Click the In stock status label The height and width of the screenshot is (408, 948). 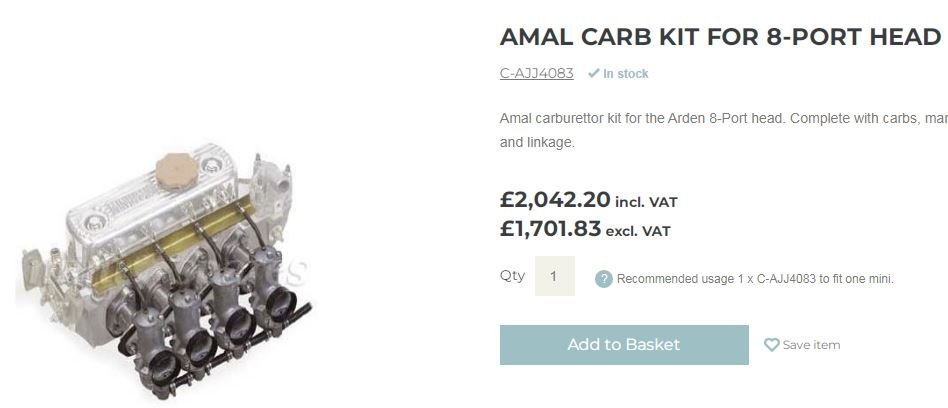[626, 74]
